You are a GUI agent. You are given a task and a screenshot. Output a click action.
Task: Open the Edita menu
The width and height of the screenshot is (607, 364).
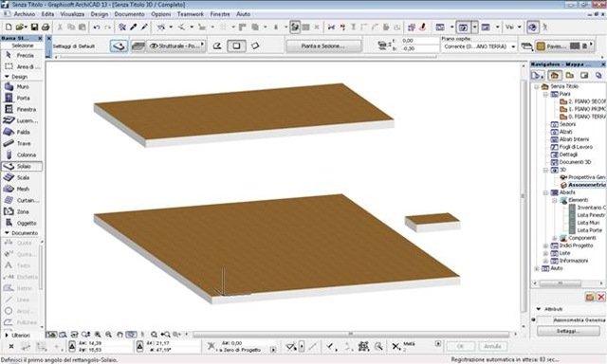click(x=47, y=14)
